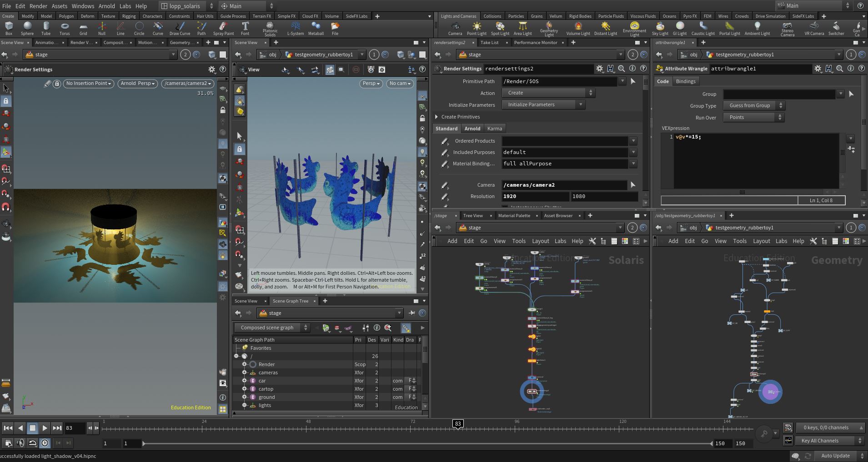The image size is (868, 462).
Task: Click the Auto Update button
Action: pos(835,456)
